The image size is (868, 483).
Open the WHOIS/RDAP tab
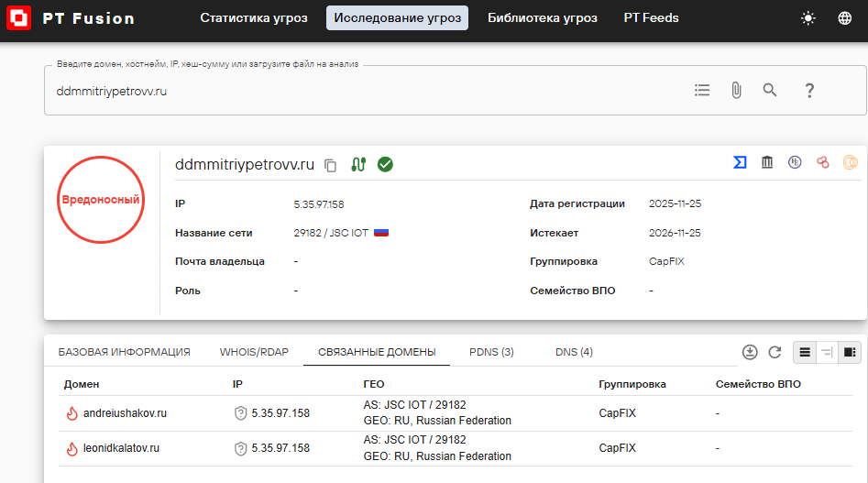point(254,352)
